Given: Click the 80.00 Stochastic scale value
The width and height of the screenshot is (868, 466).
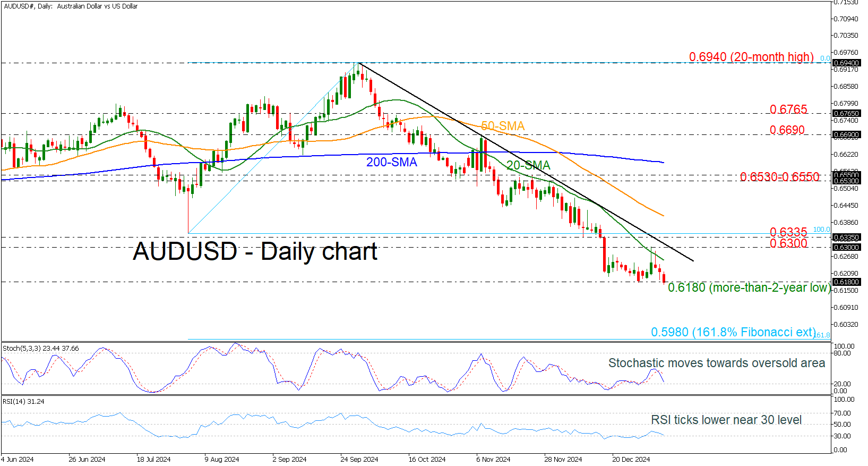Looking at the screenshot, I should coord(843,353).
